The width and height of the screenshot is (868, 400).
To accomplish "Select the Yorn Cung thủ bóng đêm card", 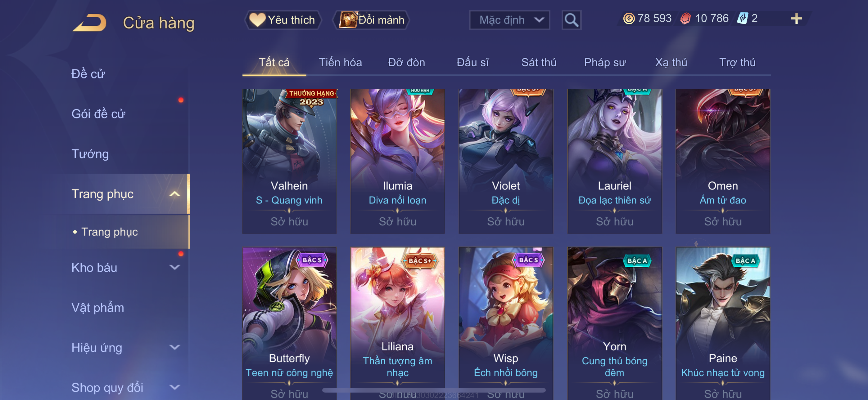I will pos(615,324).
